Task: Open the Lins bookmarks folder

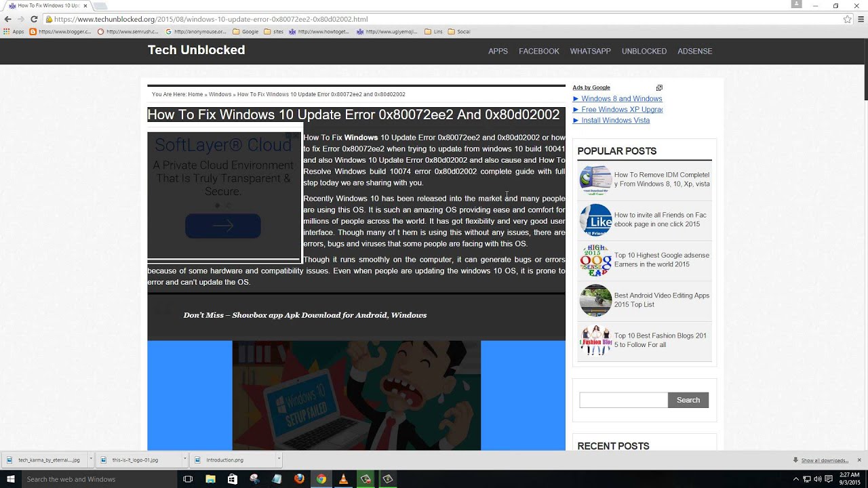Action: (x=433, y=32)
